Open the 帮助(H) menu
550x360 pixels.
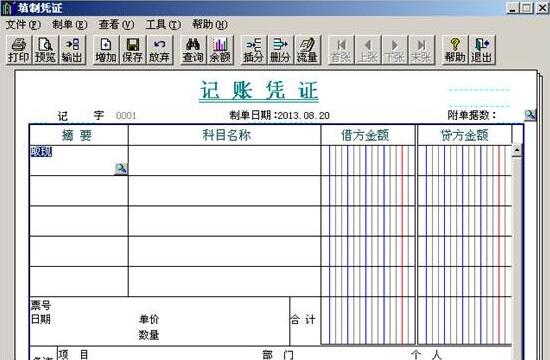click(x=210, y=25)
